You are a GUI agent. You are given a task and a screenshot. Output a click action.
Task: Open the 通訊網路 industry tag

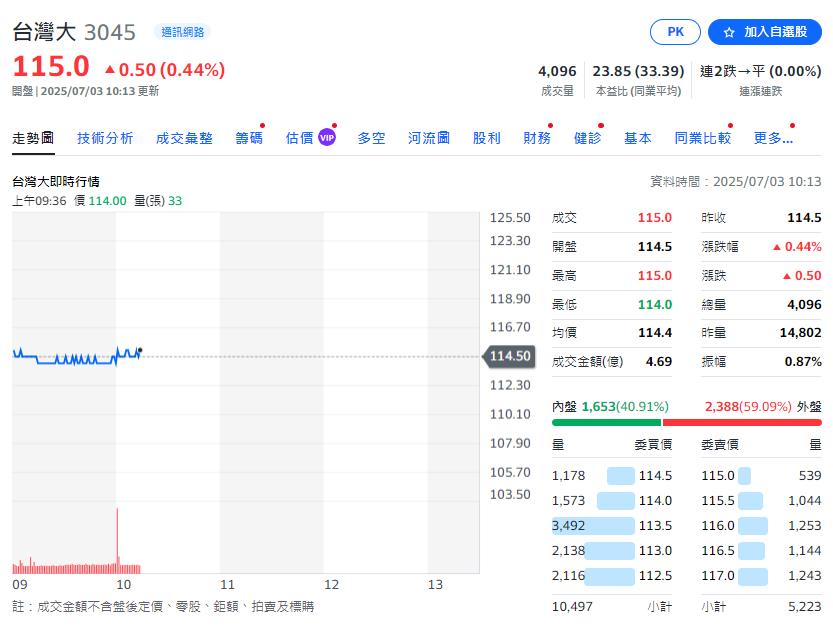[x=183, y=32]
